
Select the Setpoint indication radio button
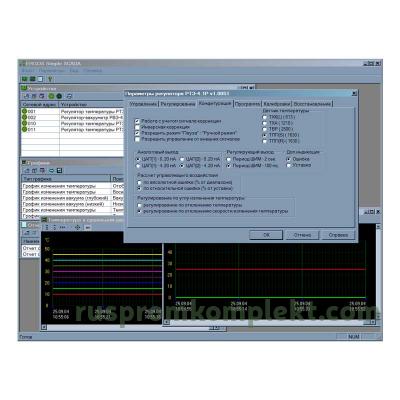pyautogui.click(x=289, y=165)
